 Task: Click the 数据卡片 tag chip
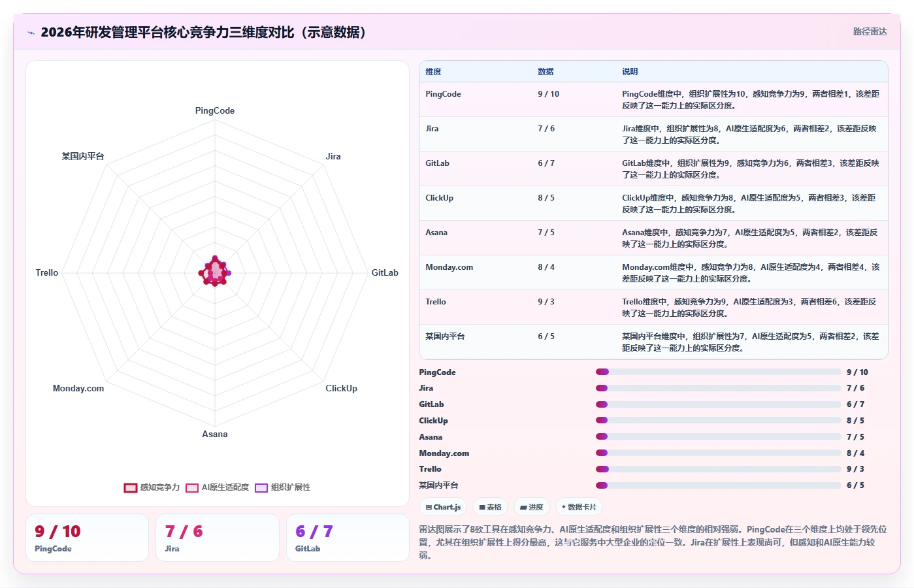pos(579,507)
